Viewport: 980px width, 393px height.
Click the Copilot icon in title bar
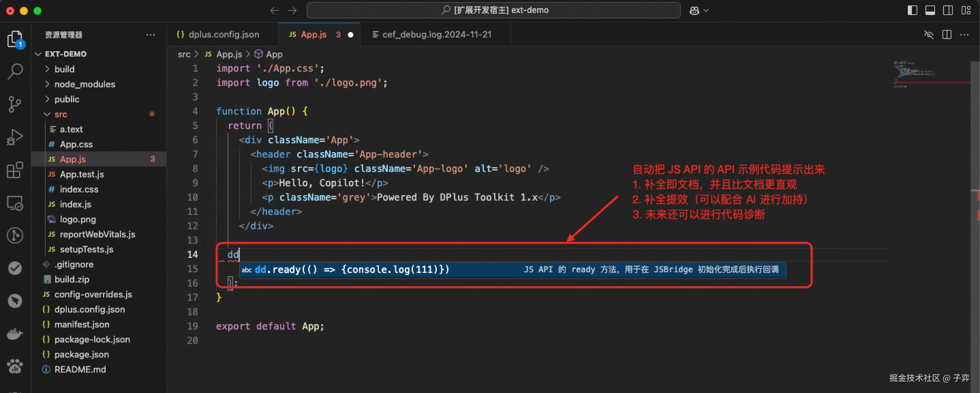pyautogui.click(x=694, y=11)
